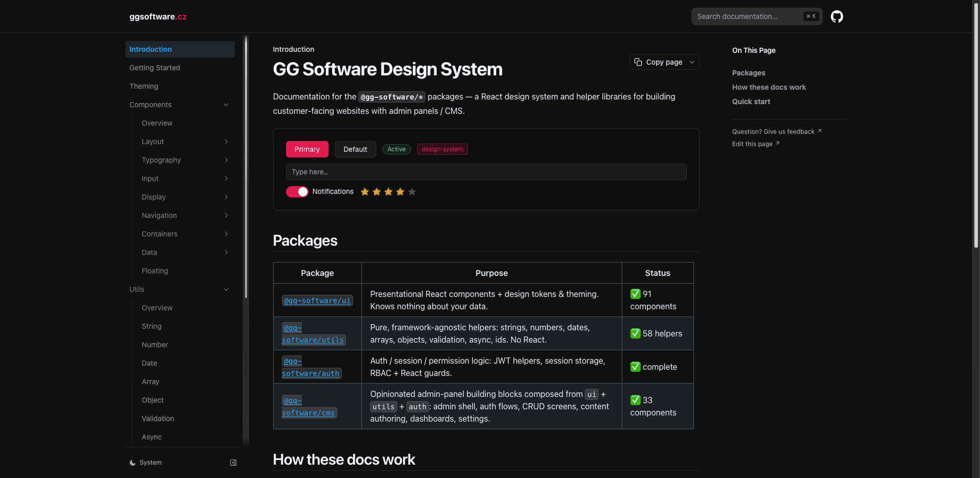980x478 pixels.
Task: Jump to How these docs work
Action: [769, 87]
